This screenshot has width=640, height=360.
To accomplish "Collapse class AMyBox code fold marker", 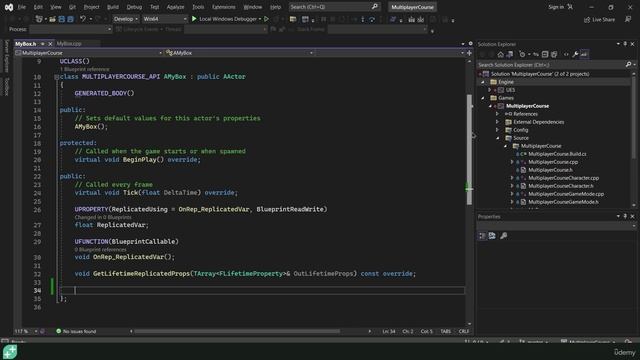I will click(x=56, y=77).
